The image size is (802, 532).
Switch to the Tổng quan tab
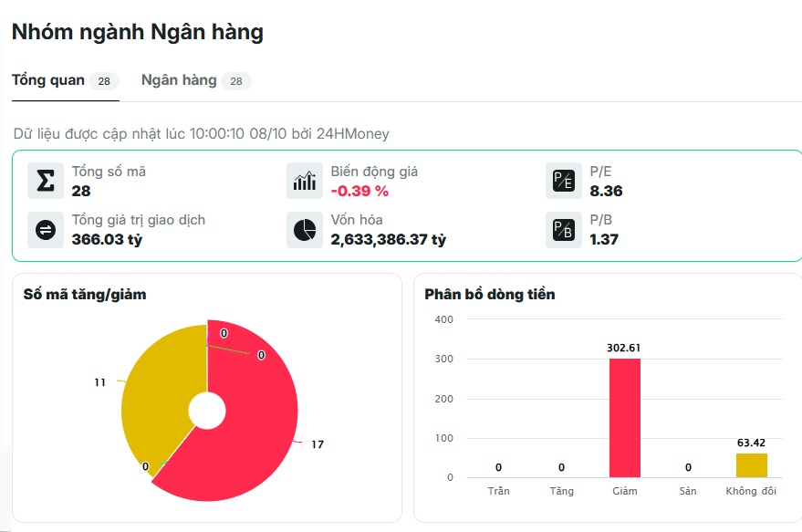pyautogui.click(x=66, y=81)
